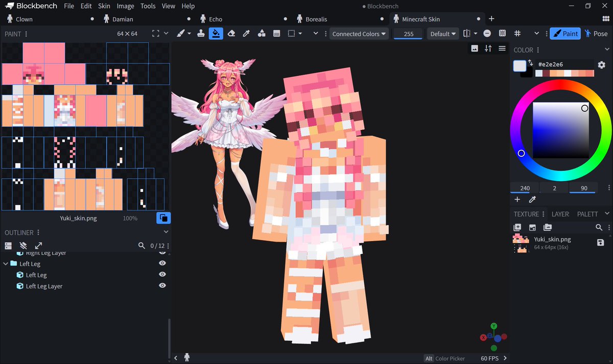The image size is (613, 364).
Task: Switch to Pose mode
Action: coord(596,34)
